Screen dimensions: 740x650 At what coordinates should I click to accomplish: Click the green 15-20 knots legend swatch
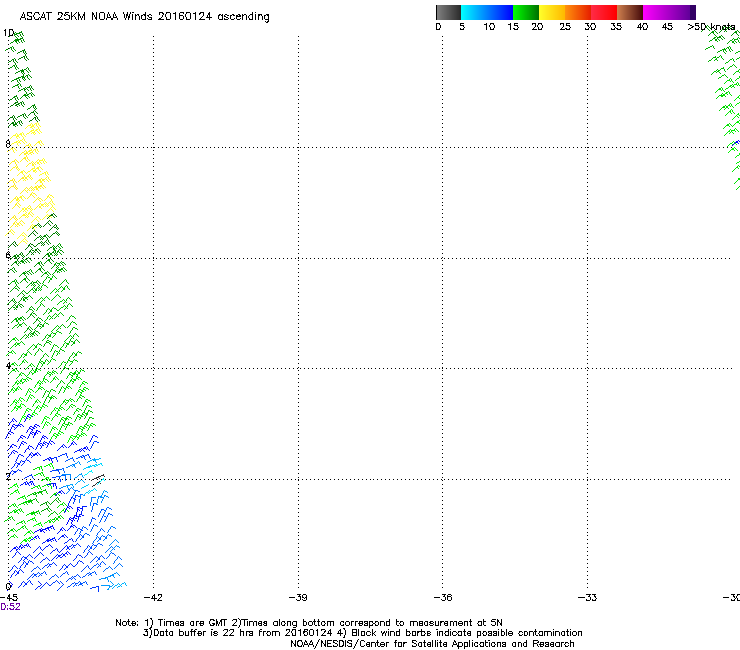[x=526, y=12]
